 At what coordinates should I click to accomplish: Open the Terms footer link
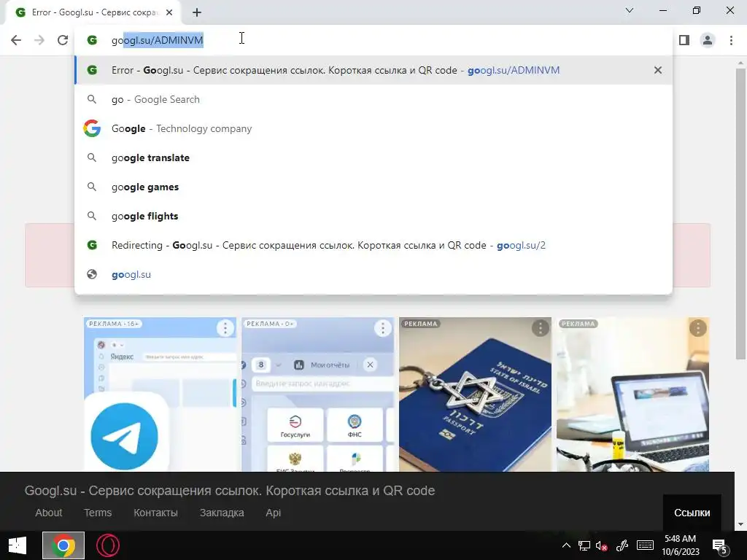pyautogui.click(x=98, y=513)
